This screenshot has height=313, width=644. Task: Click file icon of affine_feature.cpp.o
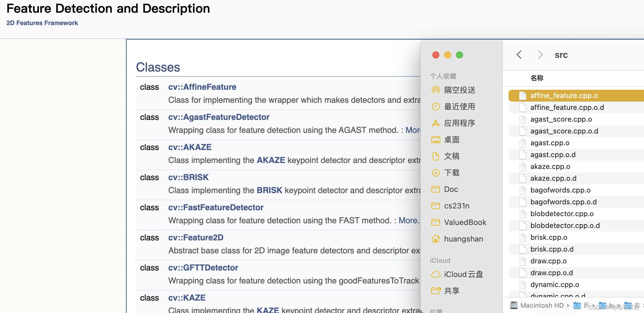[x=523, y=95]
